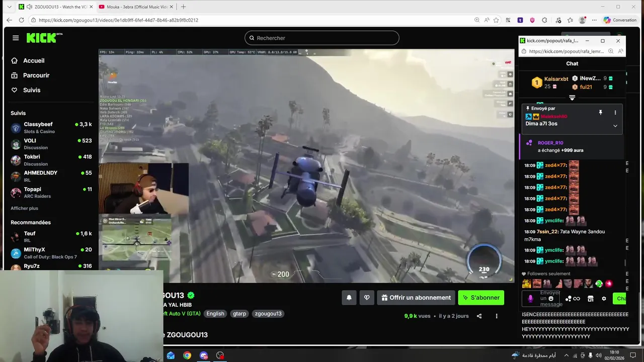
Task: Select the English tag
Action: pos(215,314)
